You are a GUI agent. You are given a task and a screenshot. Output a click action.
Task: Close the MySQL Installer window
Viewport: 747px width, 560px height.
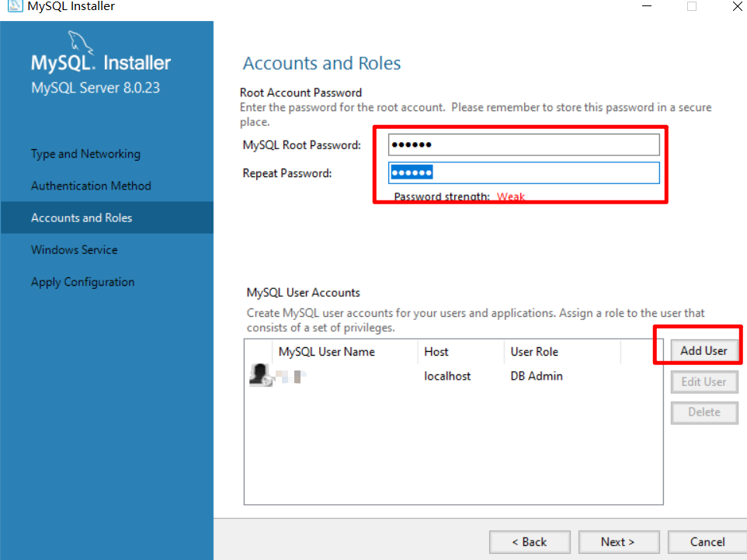[x=737, y=5]
